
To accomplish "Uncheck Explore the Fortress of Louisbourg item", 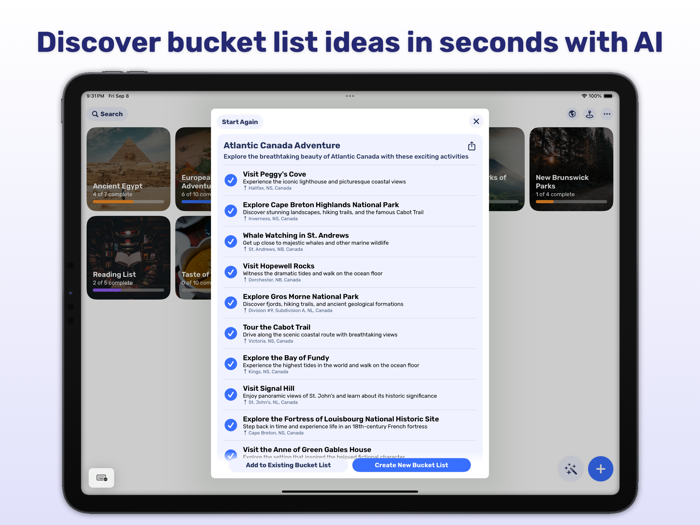I will coord(231,425).
